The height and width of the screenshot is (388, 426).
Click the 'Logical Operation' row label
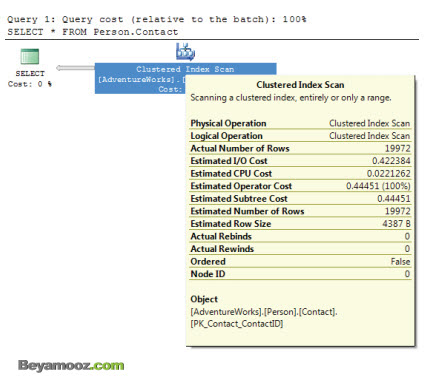(x=226, y=136)
